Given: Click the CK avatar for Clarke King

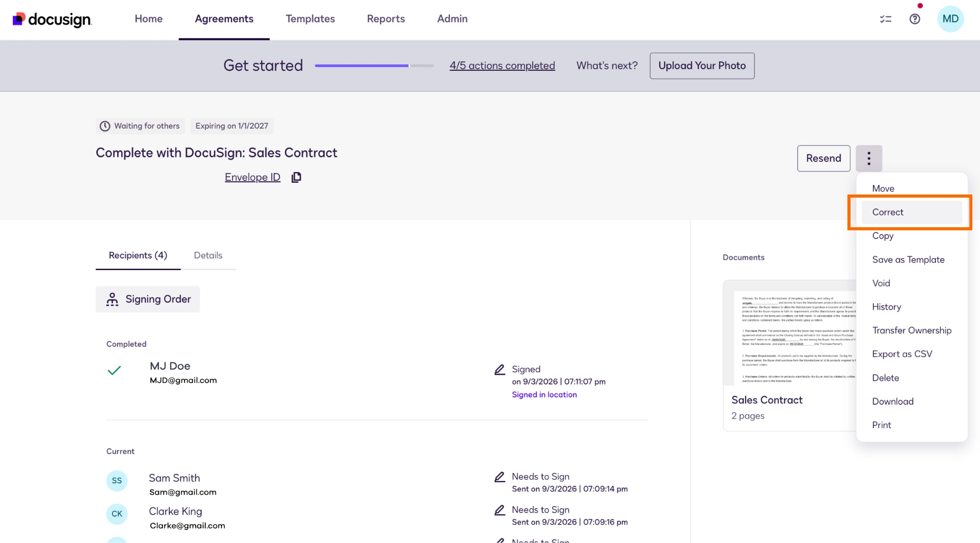Looking at the screenshot, I should (117, 514).
